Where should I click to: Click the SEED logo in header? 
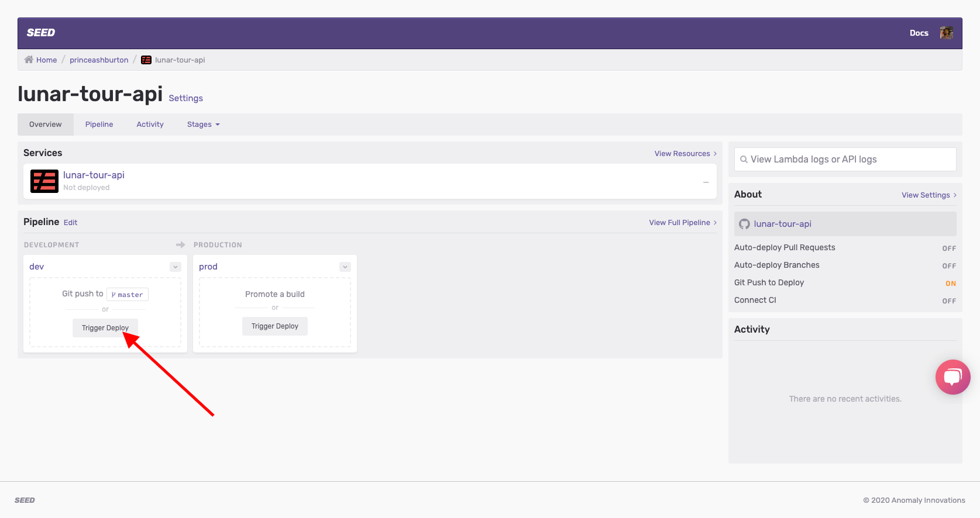(x=41, y=33)
